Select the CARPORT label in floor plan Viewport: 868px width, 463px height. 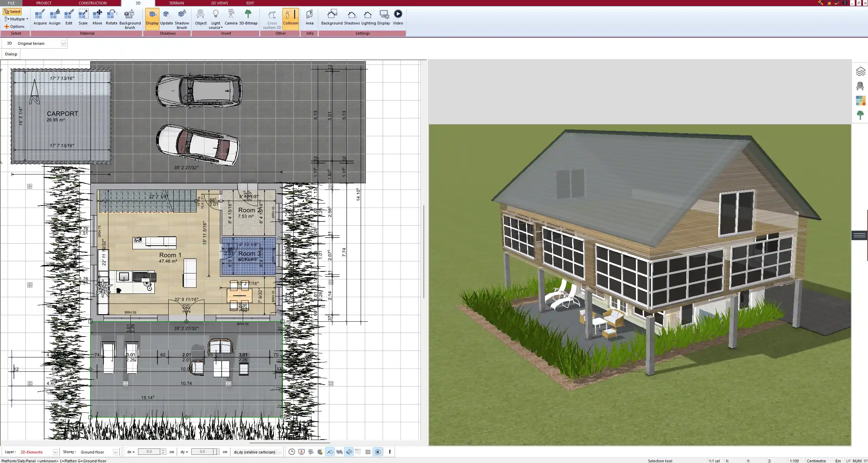pyautogui.click(x=62, y=114)
